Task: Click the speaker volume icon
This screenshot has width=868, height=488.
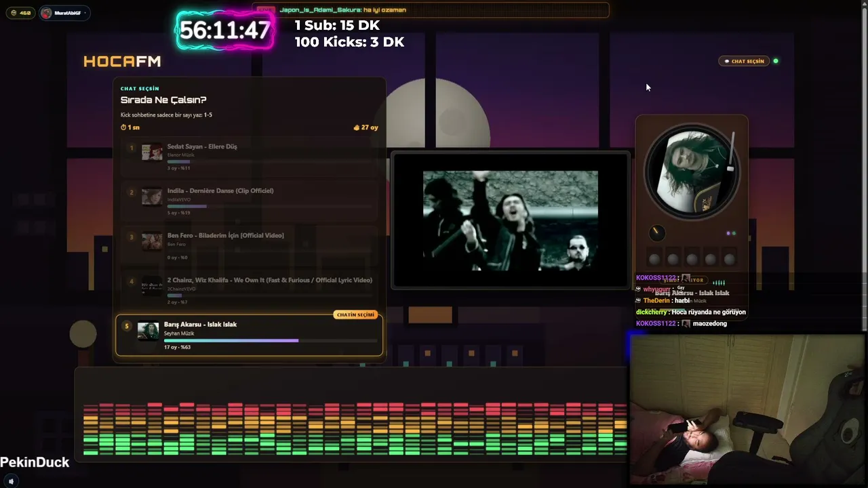Action: pos(10,481)
